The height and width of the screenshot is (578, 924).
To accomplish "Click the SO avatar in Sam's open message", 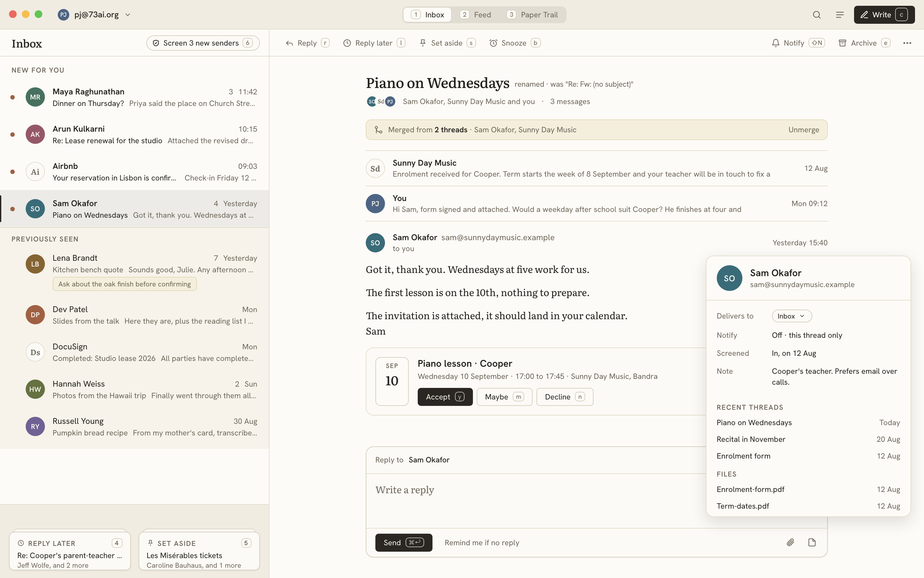I will point(375,243).
